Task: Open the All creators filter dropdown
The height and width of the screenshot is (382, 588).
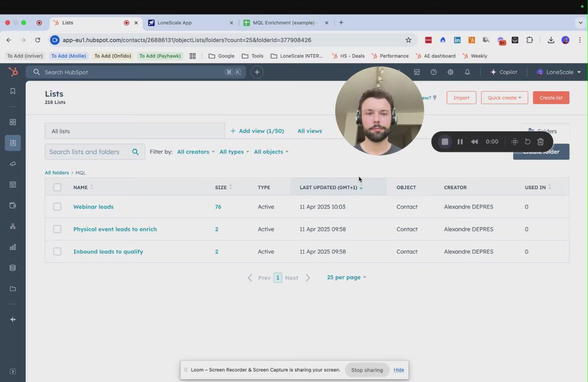Action: [196, 152]
